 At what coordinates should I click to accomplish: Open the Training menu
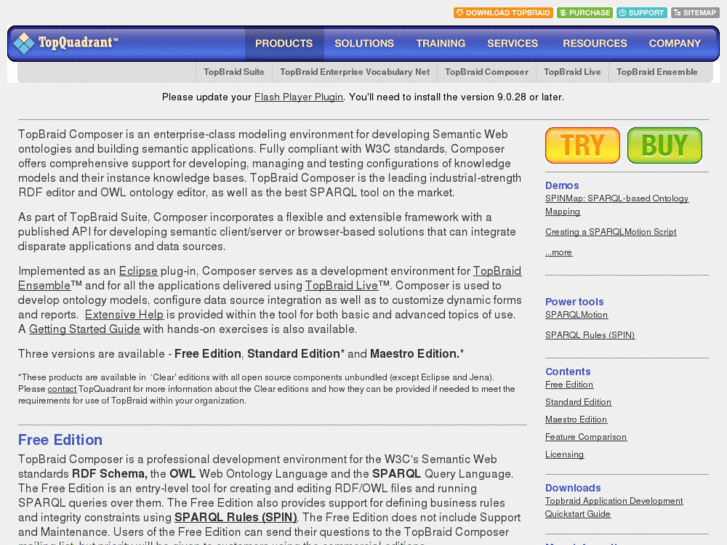point(440,44)
